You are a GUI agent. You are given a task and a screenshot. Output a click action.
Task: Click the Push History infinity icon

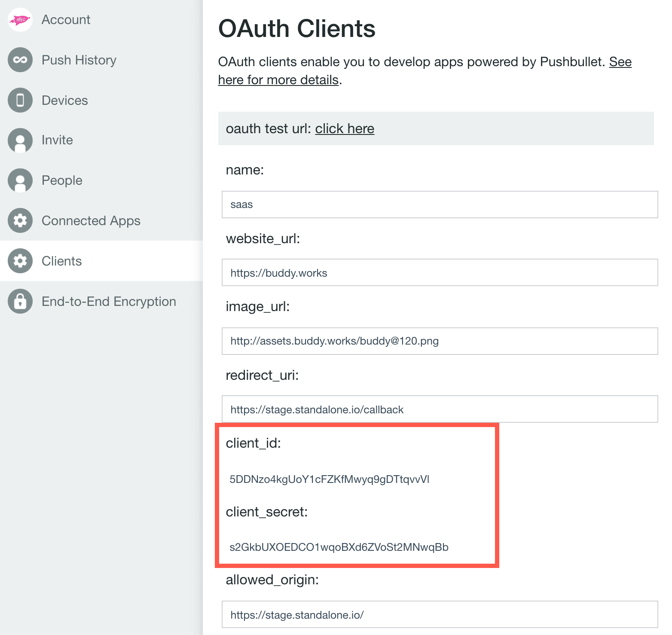20,60
